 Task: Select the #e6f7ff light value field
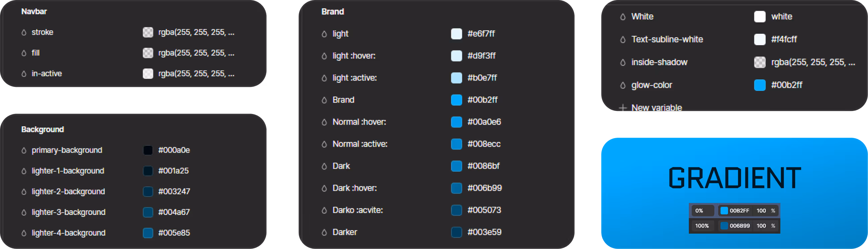(x=481, y=34)
